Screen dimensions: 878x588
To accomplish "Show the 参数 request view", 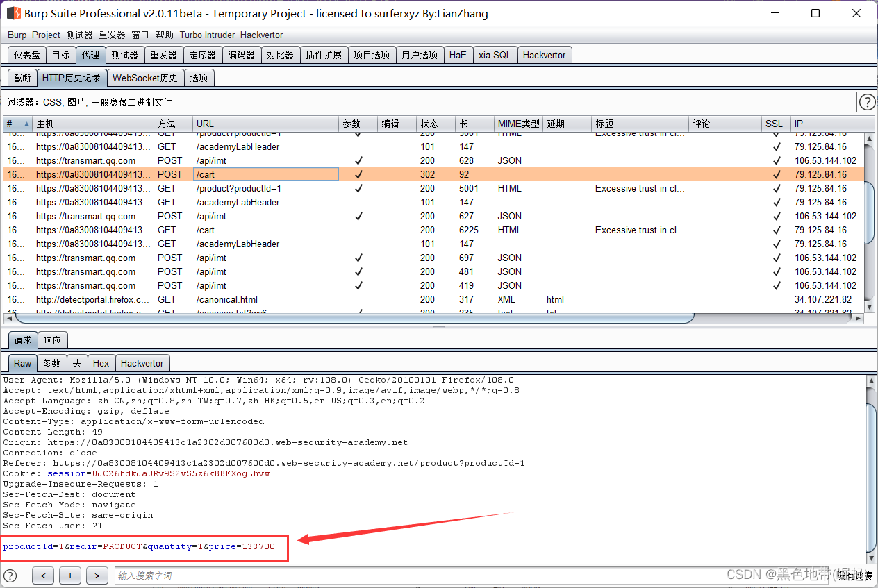I will [51, 363].
